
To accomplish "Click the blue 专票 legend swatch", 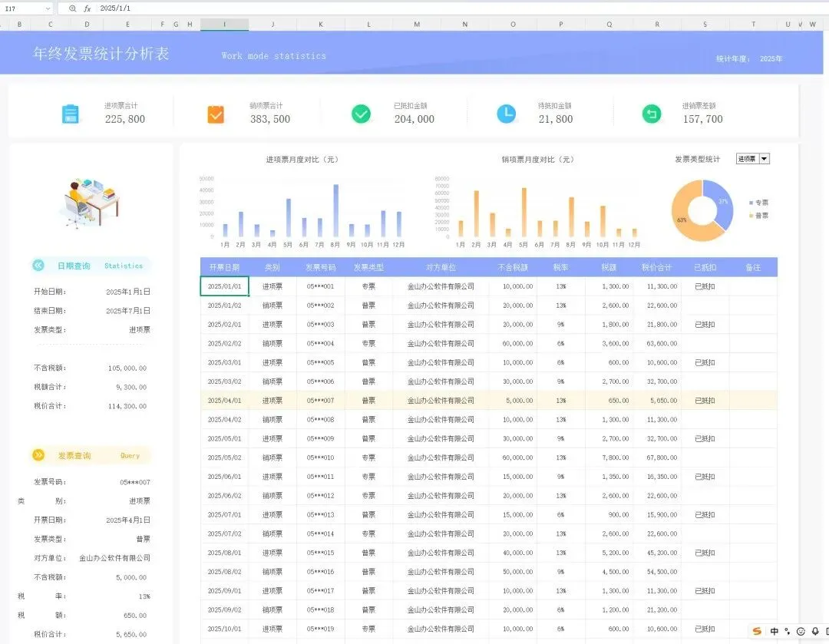I will [751, 203].
